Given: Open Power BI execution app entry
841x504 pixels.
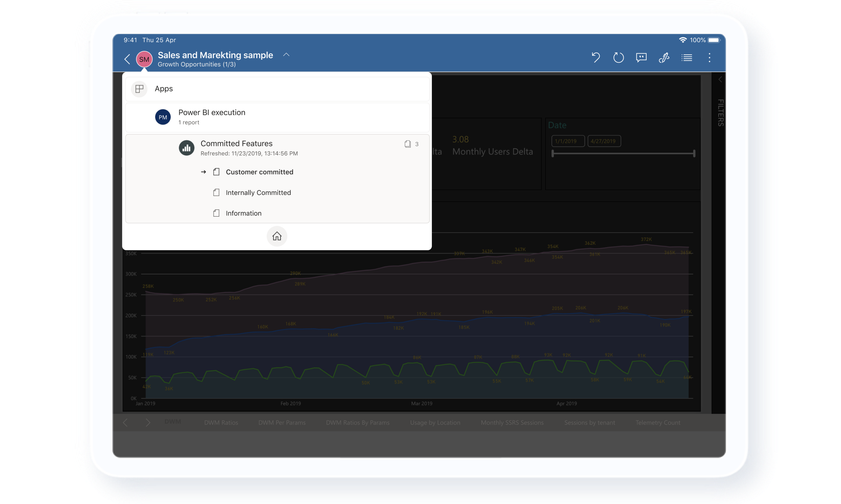Looking at the screenshot, I should coord(277,117).
